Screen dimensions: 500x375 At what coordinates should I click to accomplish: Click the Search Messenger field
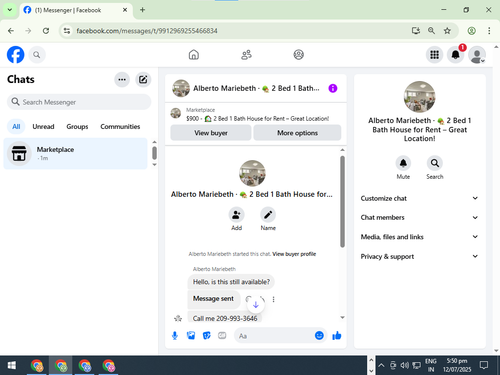pos(79,102)
